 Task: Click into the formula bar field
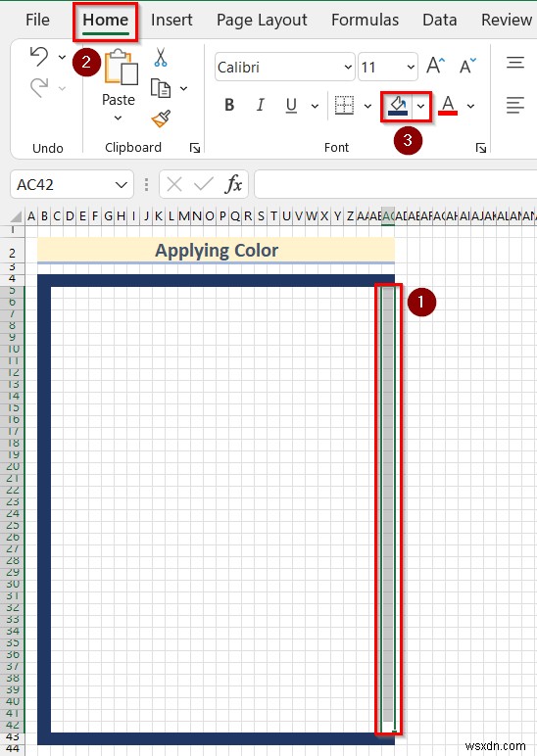[x=395, y=184]
